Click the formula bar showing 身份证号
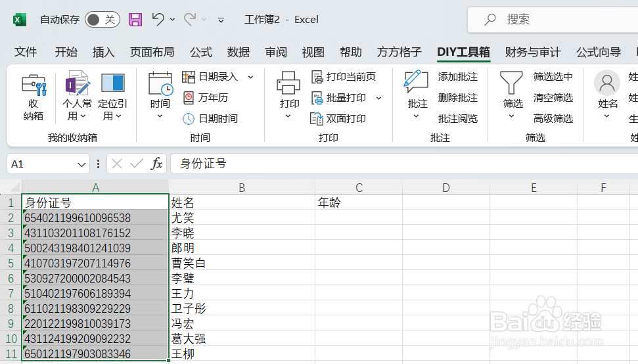Viewport: 638px width, 364px height. 404,164
